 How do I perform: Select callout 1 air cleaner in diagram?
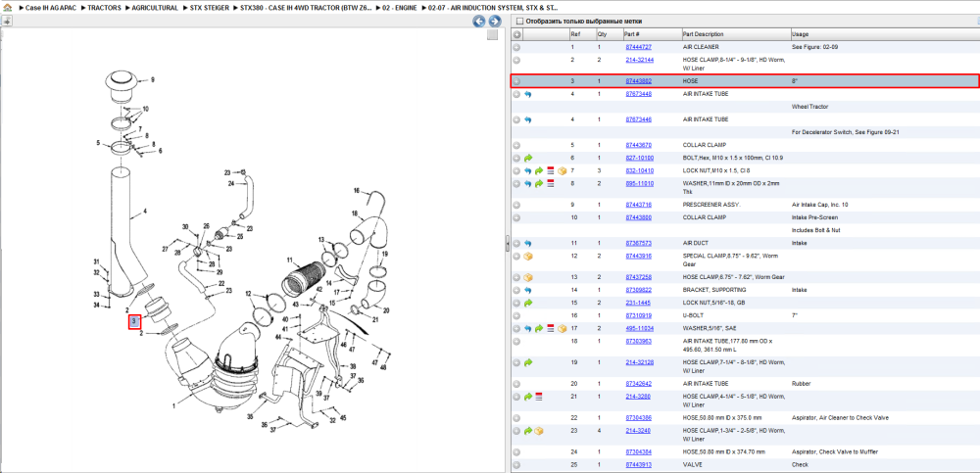172,405
